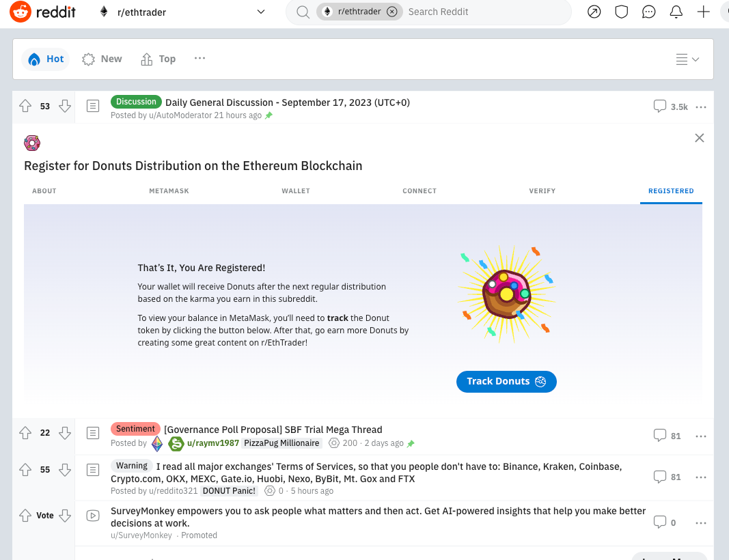Open u/reddito321 profile link
The height and width of the screenshot is (560, 729).
[173, 491]
